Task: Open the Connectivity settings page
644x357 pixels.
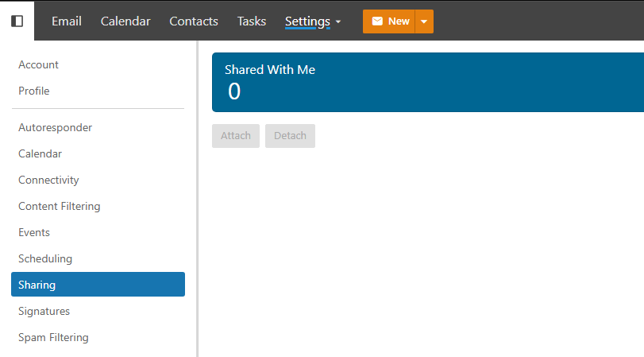Action: click(x=49, y=180)
